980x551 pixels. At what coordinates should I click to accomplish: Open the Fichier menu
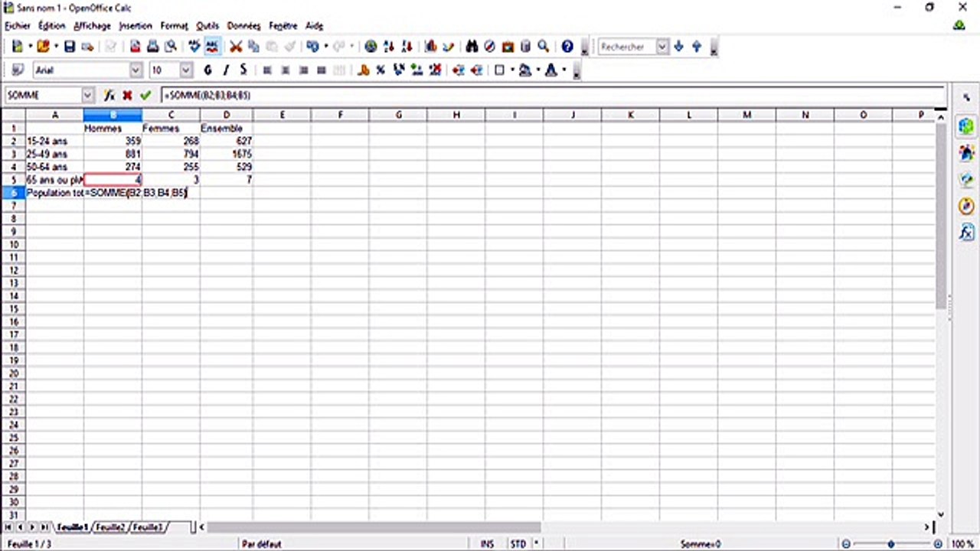pyautogui.click(x=17, y=26)
